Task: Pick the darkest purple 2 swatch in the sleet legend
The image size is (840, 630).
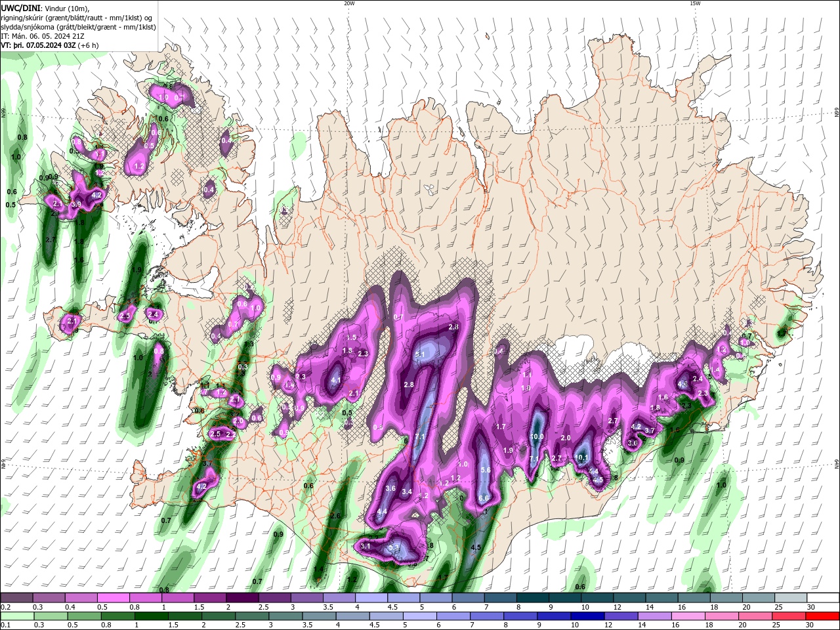Action: click(x=241, y=598)
